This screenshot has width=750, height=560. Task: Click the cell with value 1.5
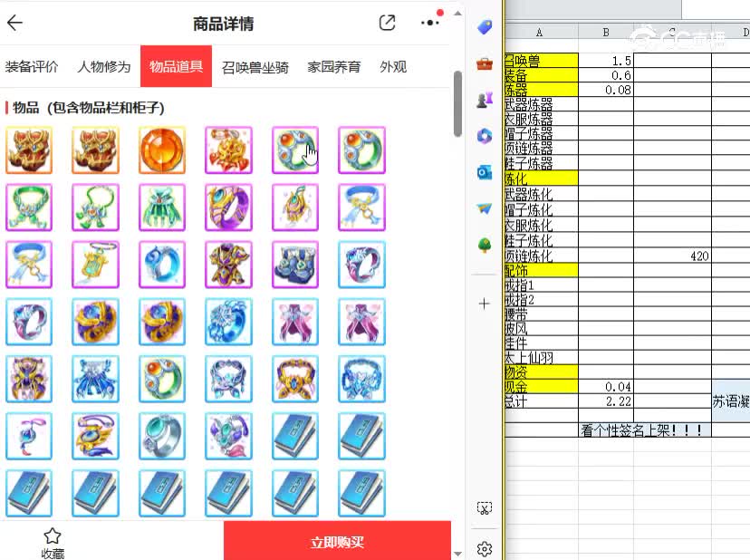click(x=606, y=61)
